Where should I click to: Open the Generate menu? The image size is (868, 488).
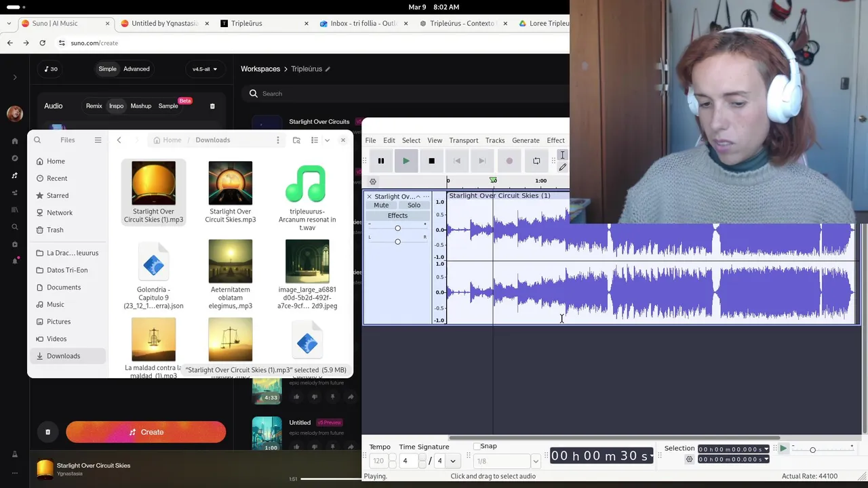pyautogui.click(x=526, y=140)
